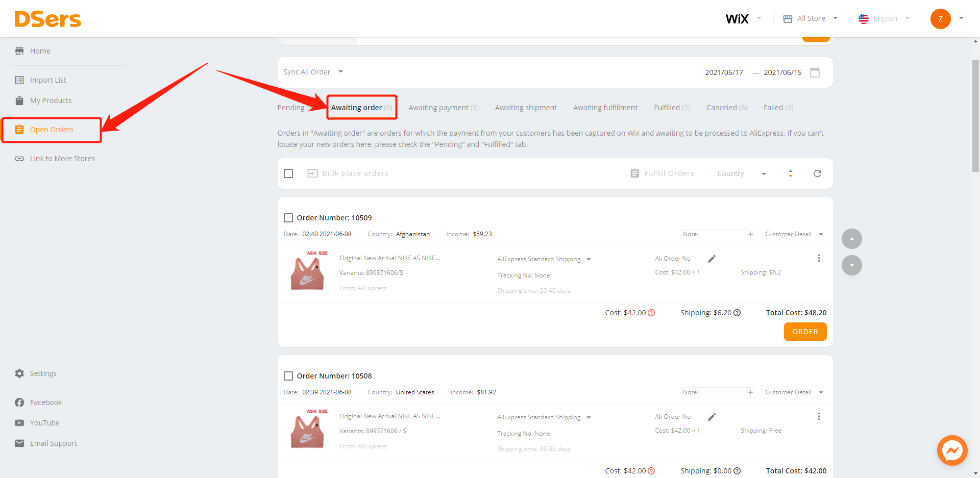Viewport: 980px width, 478px height.
Task: Click product thumbnail in order 10509
Action: click(307, 271)
